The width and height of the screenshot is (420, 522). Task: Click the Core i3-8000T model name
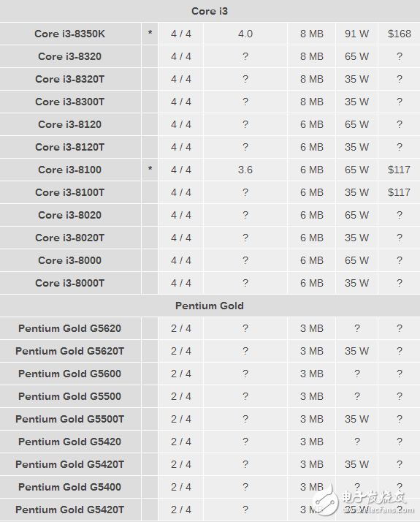point(70,283)
